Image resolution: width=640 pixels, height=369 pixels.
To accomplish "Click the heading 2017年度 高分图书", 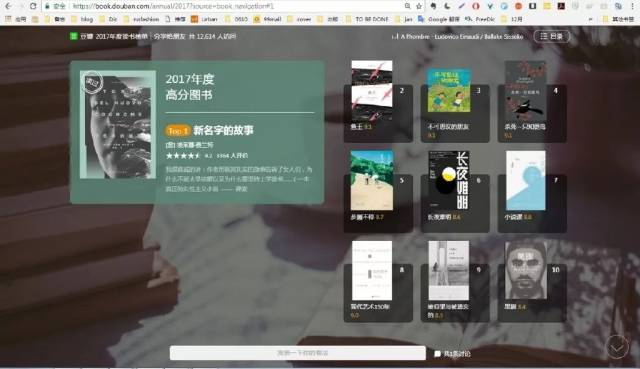I will pos(190,87).
